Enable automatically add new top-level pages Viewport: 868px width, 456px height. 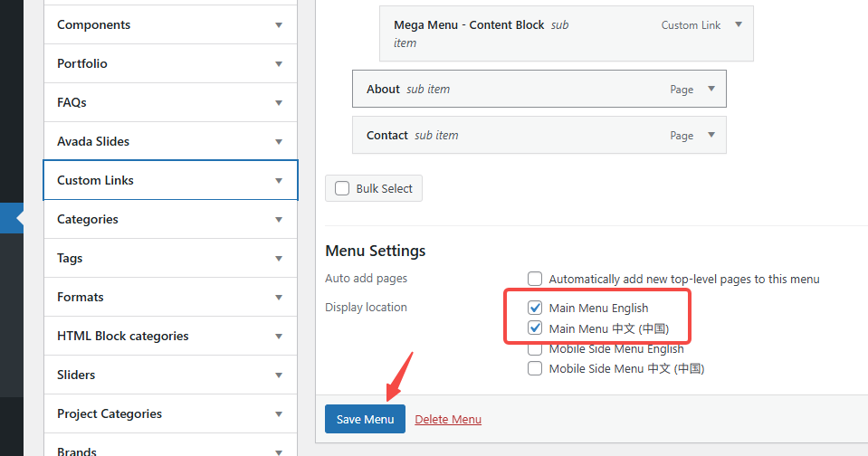(535, 279)
